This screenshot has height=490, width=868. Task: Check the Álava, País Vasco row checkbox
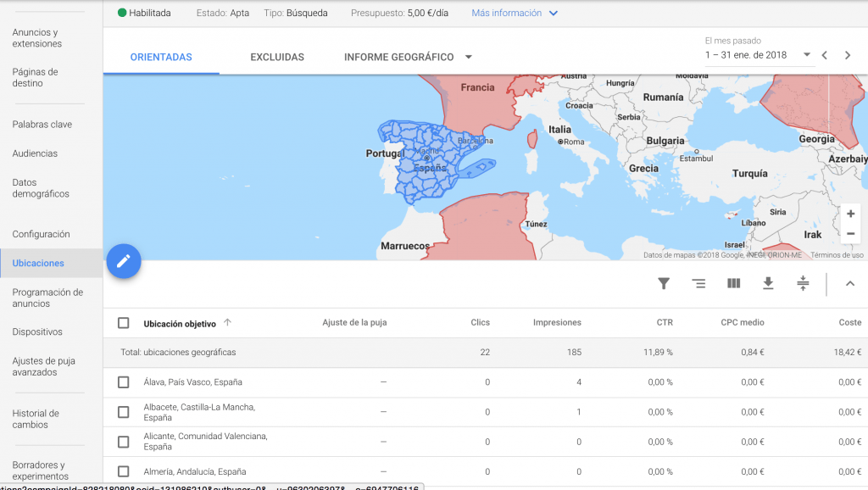[124, 382]
